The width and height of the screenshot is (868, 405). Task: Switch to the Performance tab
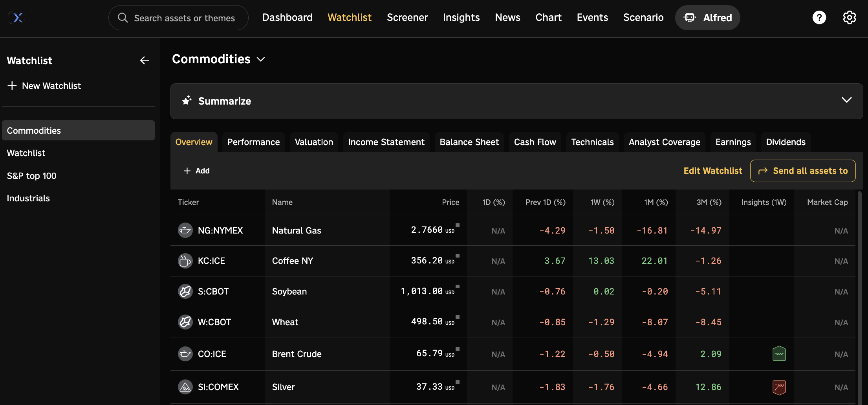click(253, 142)
